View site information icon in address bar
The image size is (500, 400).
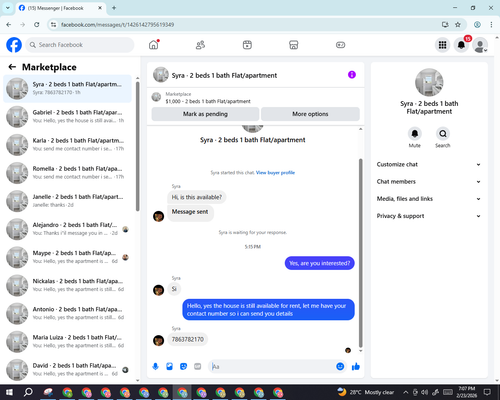coord(53,24)
